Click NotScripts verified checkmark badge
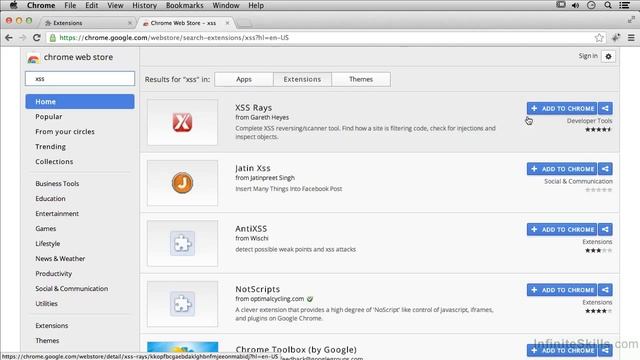This screenshot has height=360, width=640. [x=310, y=299]
